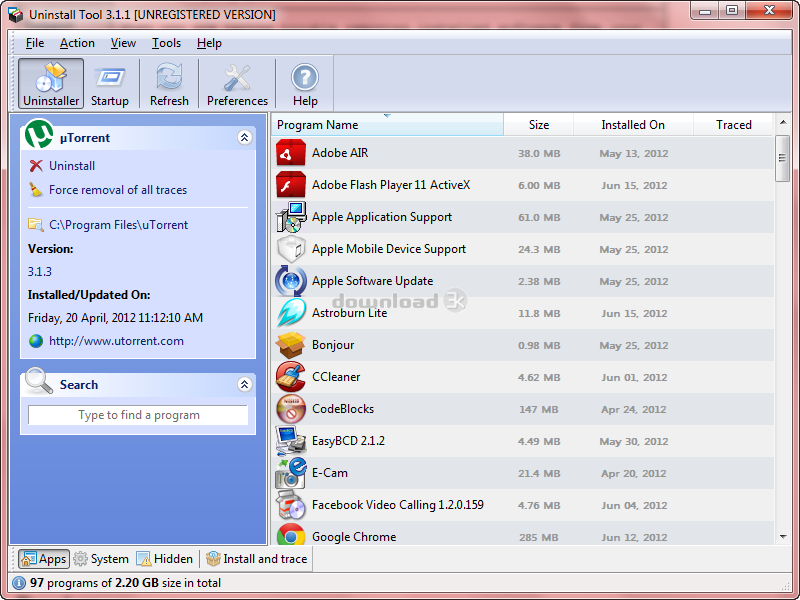Open the Help menu
The height and width of the screenshot is (600, 800).
[209, 43]
